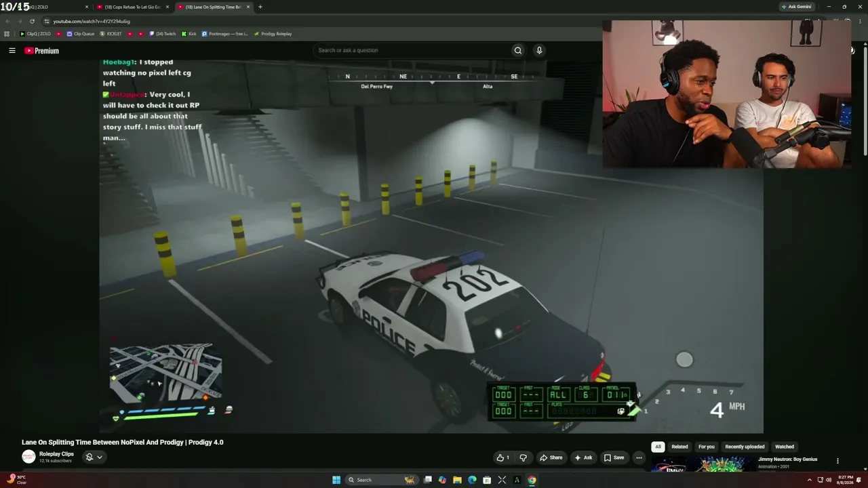The image size is (868, 488).
Task: Open Microsoft Edge from the taskbar
Action: point(472,480)
